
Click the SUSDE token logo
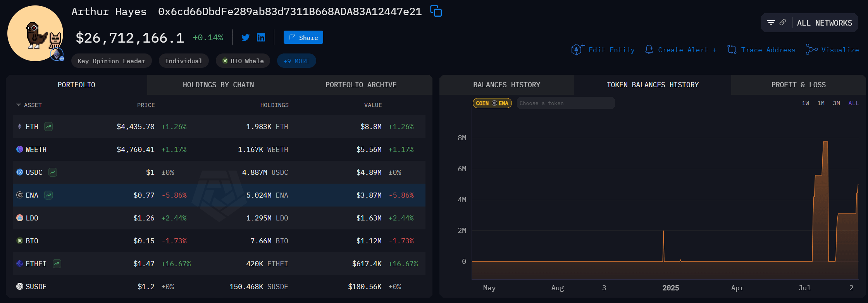coord(20,287)
